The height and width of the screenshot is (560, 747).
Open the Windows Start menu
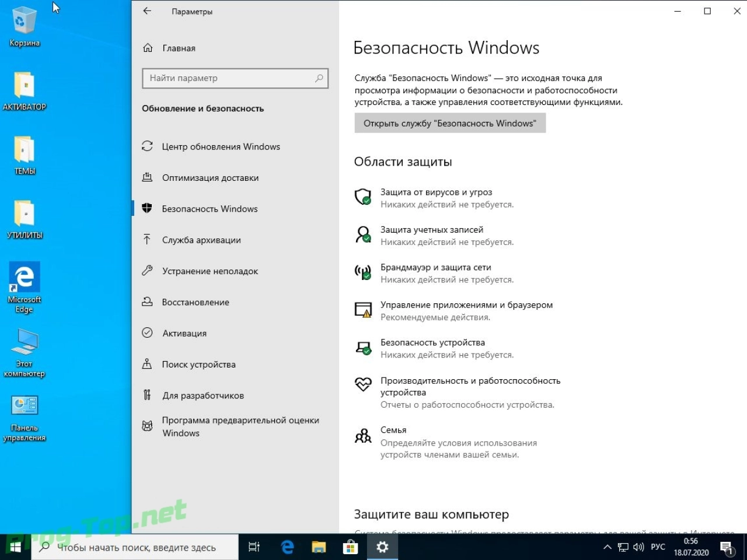coord(15,547)
